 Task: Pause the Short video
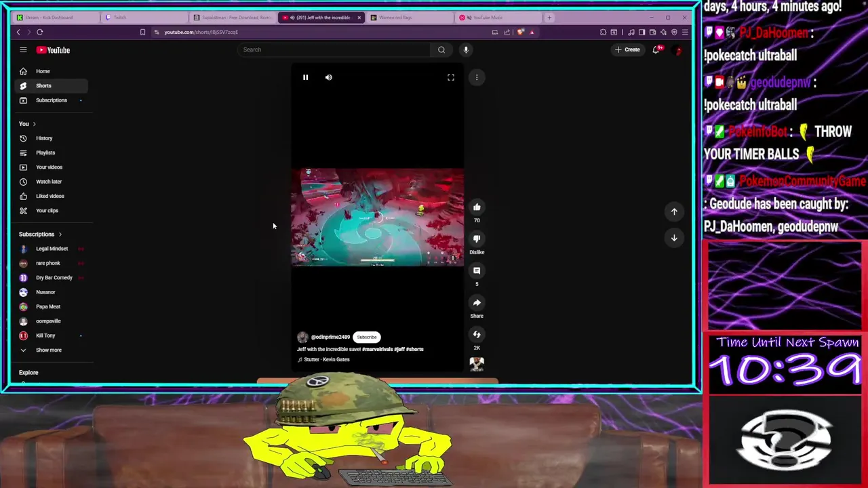pos(305,77)
